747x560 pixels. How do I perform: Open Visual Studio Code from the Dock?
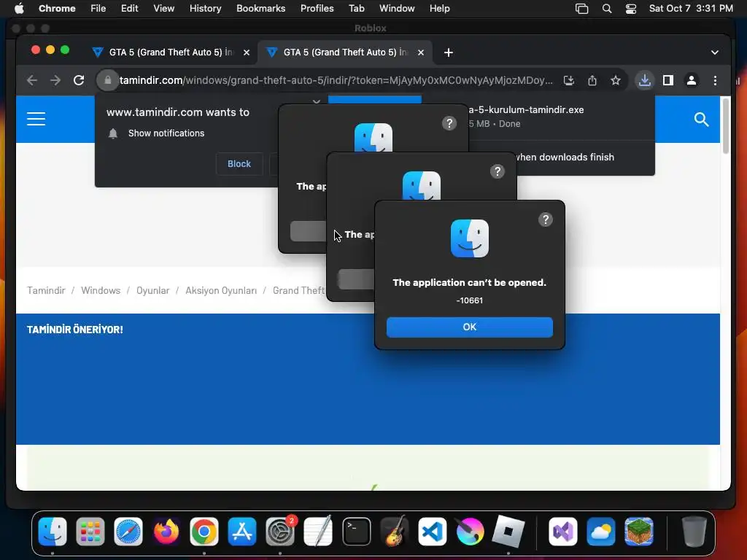tap(432, 532)
